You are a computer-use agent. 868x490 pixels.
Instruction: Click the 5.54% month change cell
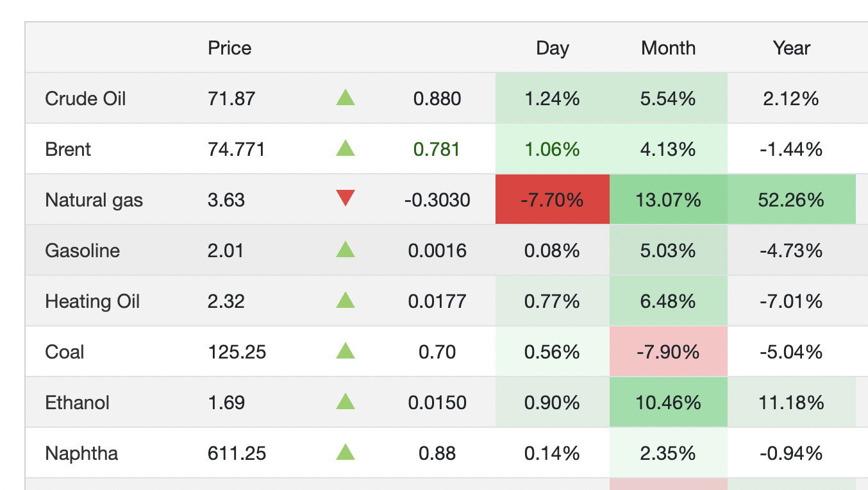click(x=669, y=98)
